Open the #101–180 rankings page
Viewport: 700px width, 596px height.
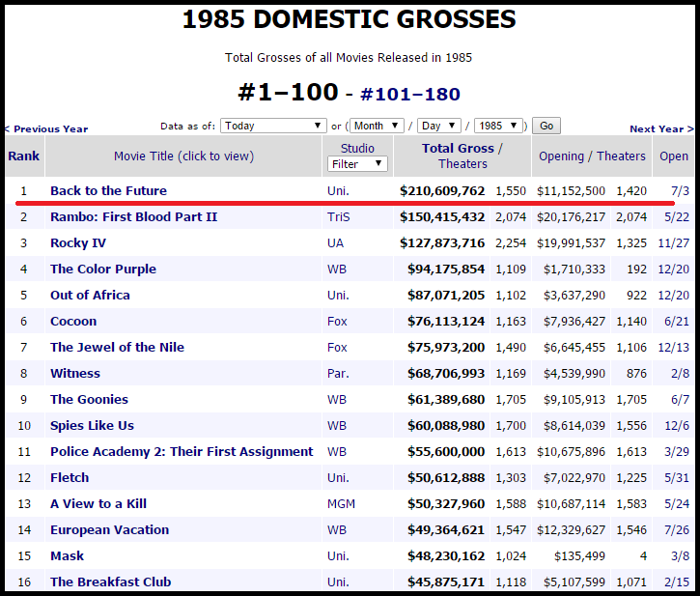pos(409,94)
